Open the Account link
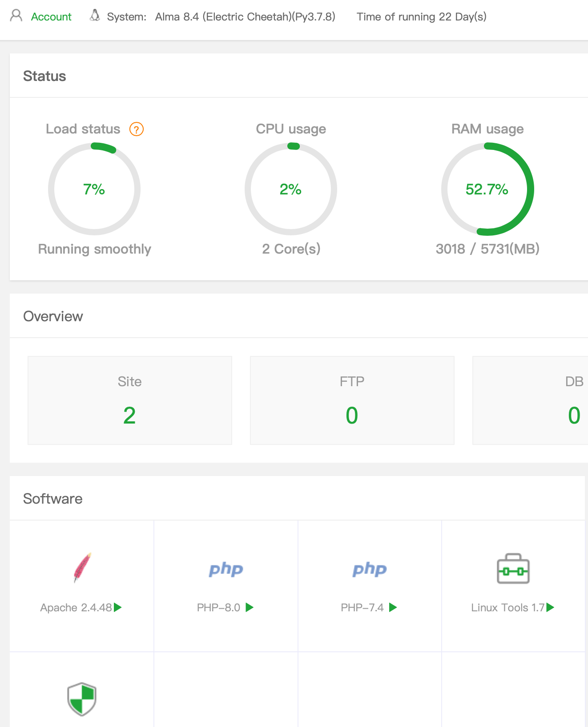Viewport: 588px width, 727px height. (x=51, y=17)
